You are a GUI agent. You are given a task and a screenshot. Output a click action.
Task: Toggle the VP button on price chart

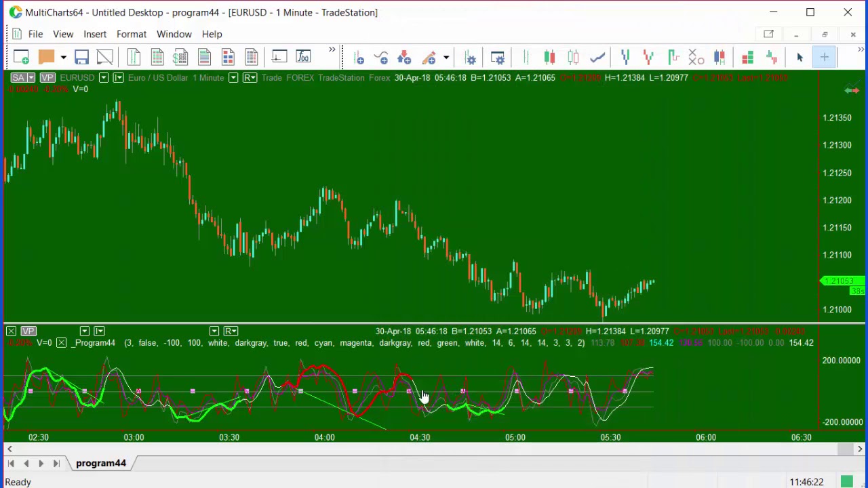47,78
